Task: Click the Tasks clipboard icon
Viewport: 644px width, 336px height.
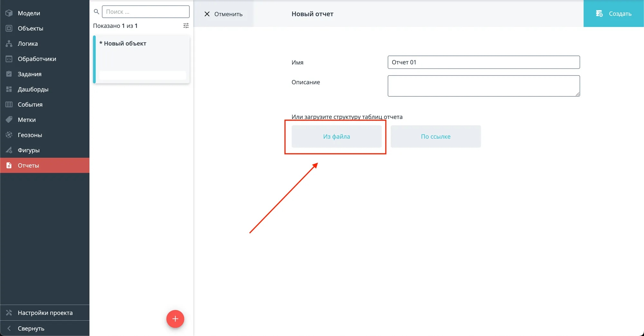Action: pos(9,74)
